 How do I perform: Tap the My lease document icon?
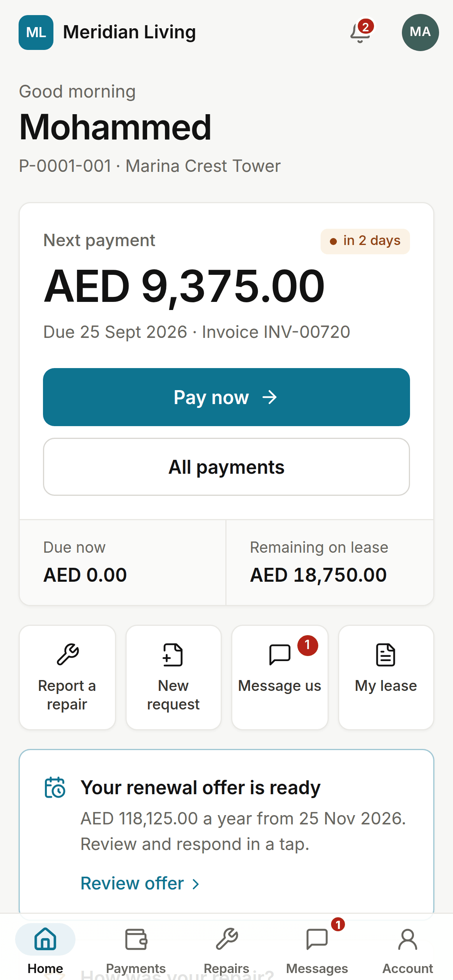click(386, 654)
